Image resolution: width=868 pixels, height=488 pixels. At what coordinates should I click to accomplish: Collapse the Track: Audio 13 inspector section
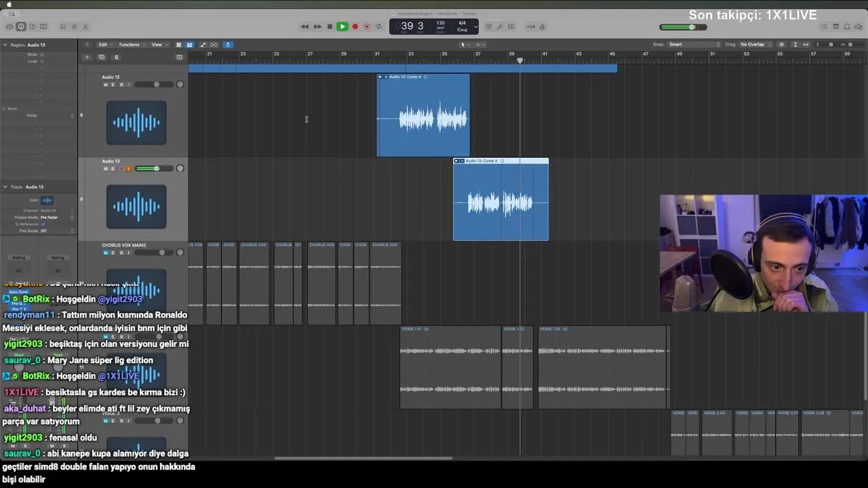5,186
